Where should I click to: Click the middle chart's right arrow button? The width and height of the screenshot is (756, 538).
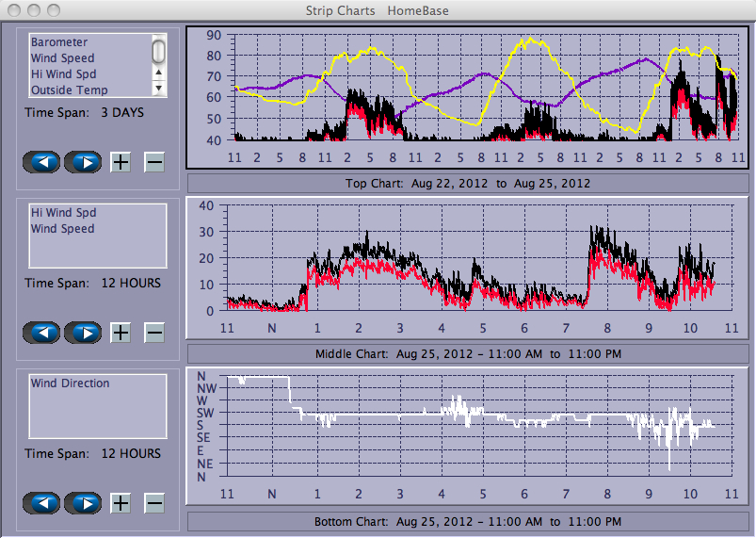point(82,333)
